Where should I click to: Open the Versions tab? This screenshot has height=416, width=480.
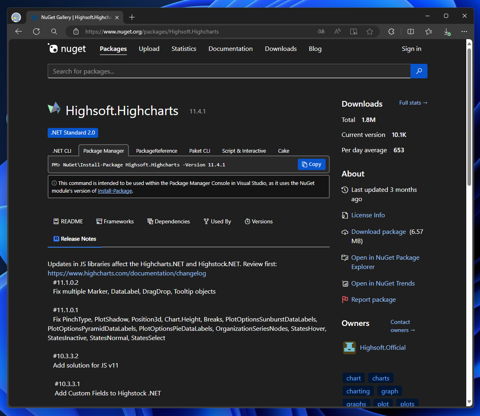259,221
